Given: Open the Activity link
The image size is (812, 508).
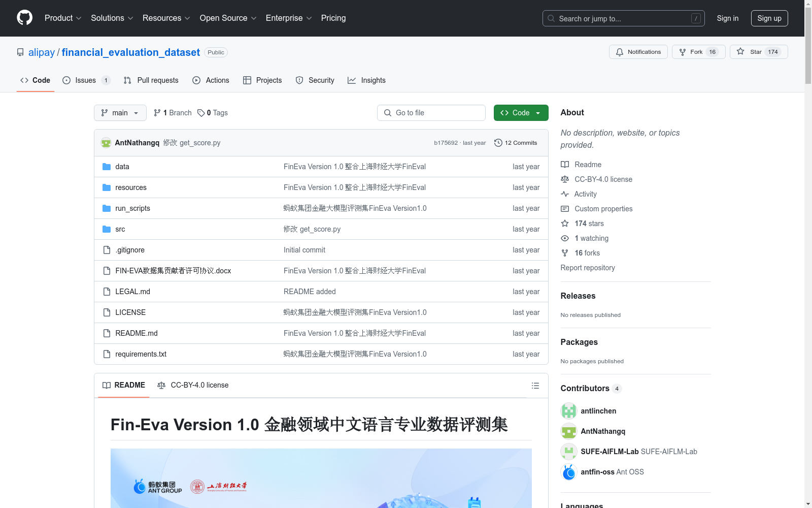Looking at the screenshot, I should click(x=579, y=194).
